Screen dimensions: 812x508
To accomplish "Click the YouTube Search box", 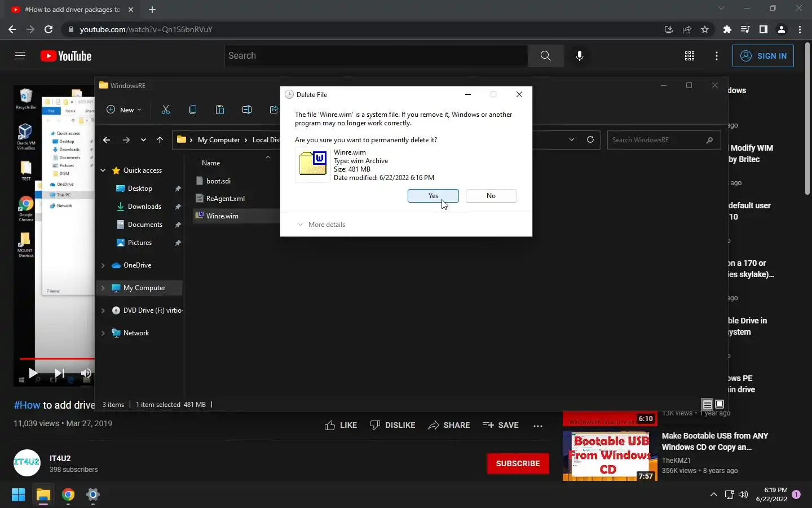I will tap(376, 56).
